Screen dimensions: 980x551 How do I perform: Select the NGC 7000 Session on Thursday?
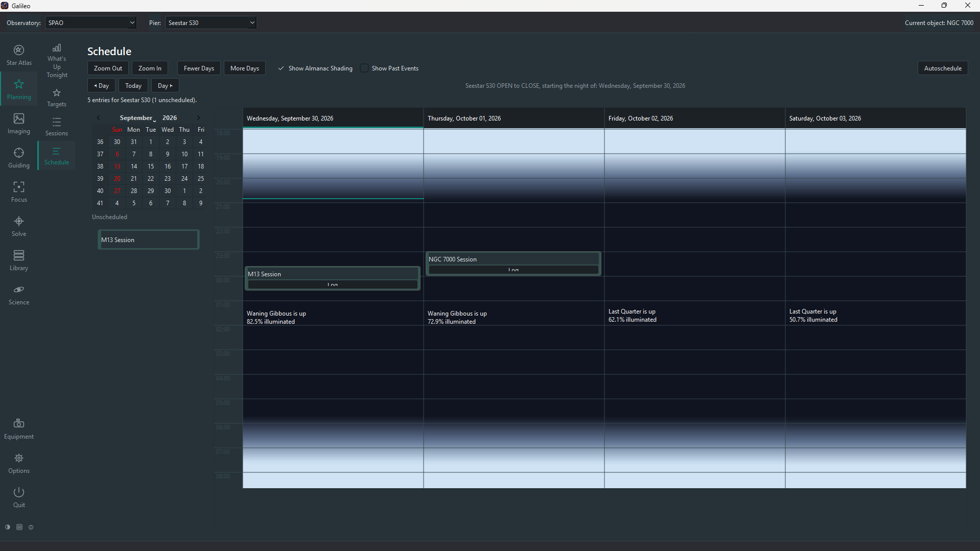click(x=513, y=259)
